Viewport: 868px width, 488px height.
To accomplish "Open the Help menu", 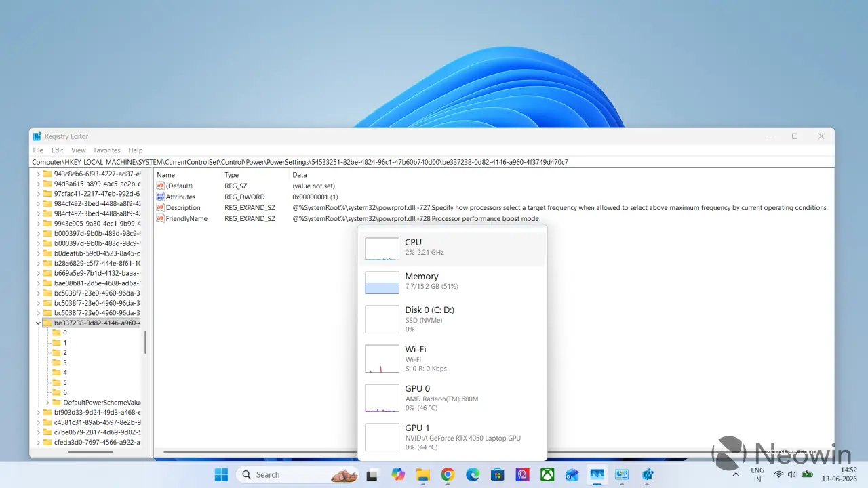I will point(136,150).
